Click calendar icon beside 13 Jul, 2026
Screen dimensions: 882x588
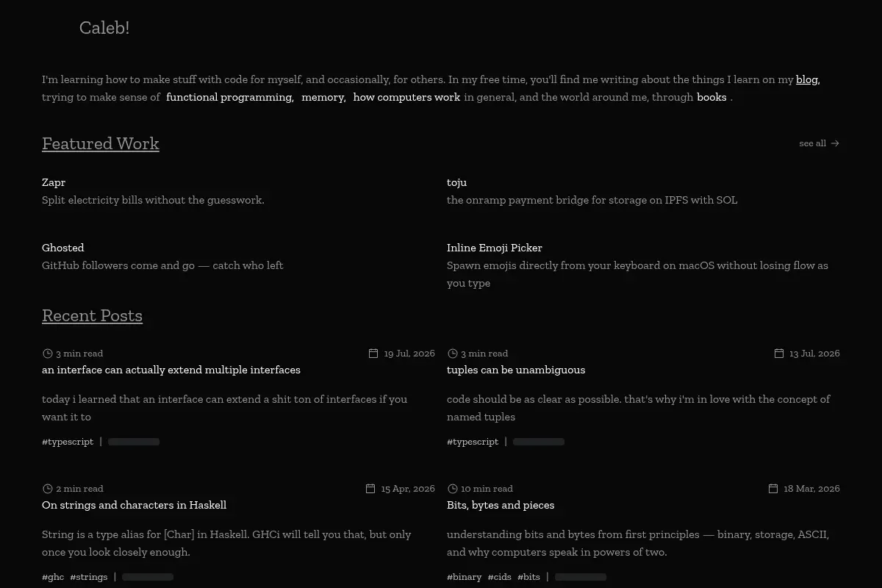[x=779, y=354]
